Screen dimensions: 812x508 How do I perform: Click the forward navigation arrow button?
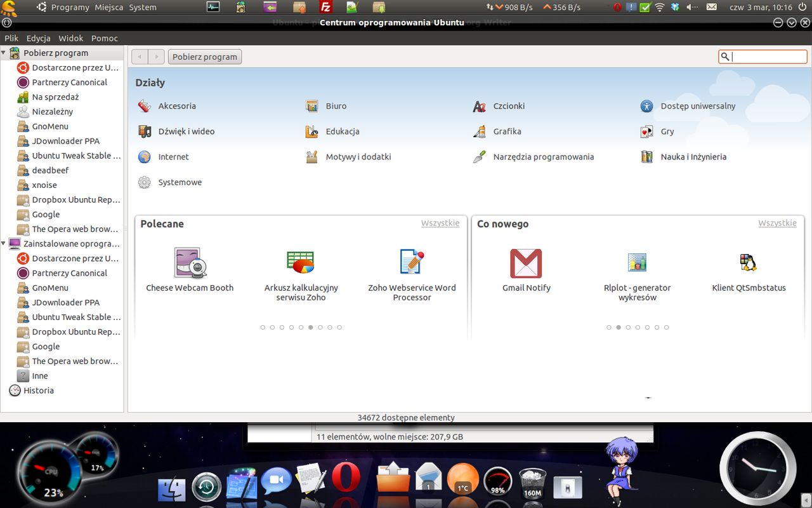(x=157, y=57)
